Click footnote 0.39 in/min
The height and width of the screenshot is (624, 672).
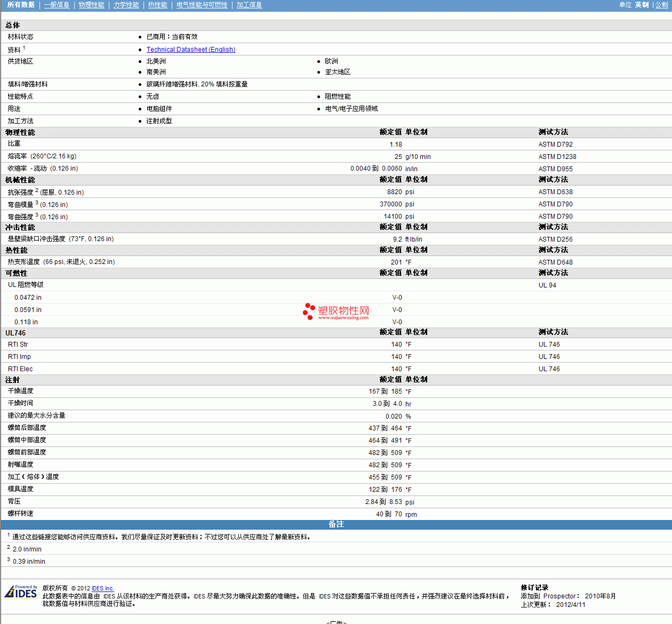click(x=29, y=562)
